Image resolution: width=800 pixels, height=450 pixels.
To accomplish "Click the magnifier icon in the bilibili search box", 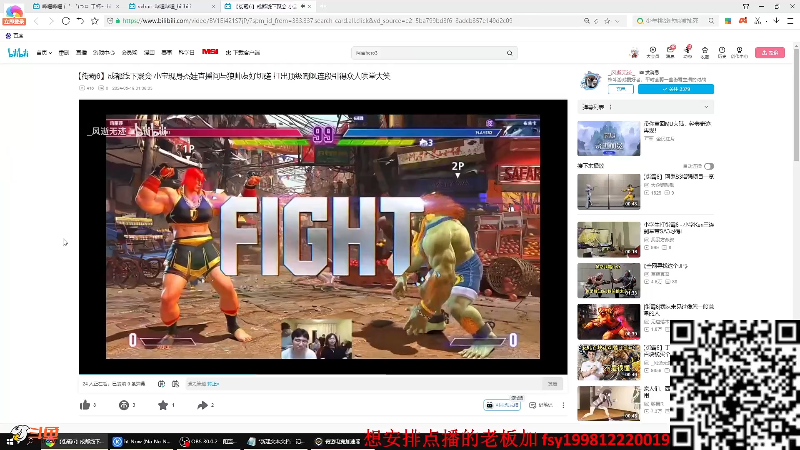I will (x=509, y=53).
